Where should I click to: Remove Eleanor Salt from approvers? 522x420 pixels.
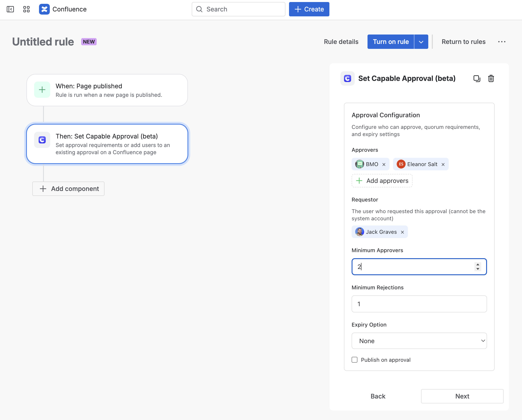[443, 165]
